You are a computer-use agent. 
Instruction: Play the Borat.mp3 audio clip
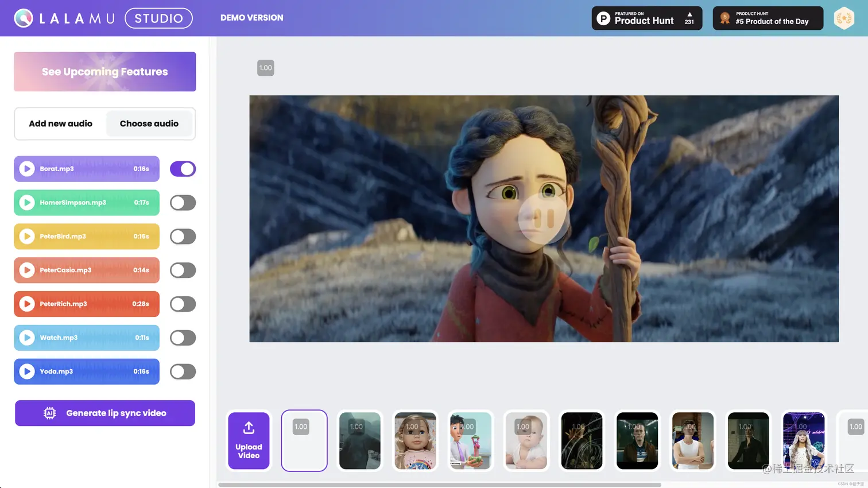pos(27,169)
